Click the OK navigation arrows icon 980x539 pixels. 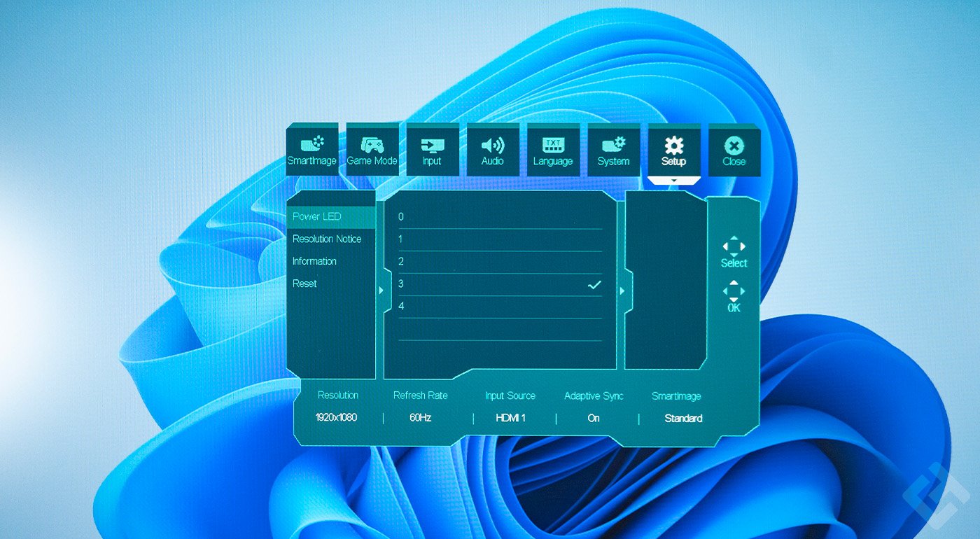click(734, 290)
